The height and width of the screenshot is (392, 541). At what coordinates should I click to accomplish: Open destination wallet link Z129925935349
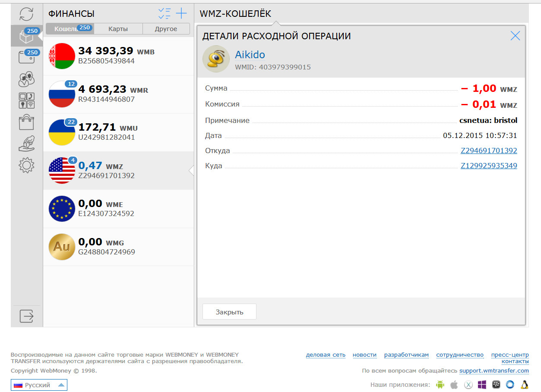click(489, 166)
